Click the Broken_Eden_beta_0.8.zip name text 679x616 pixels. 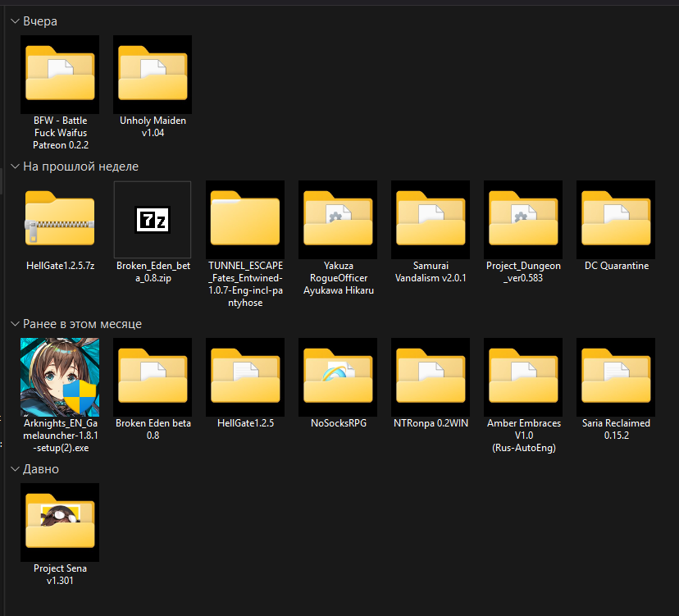click(x=153, y=271)
